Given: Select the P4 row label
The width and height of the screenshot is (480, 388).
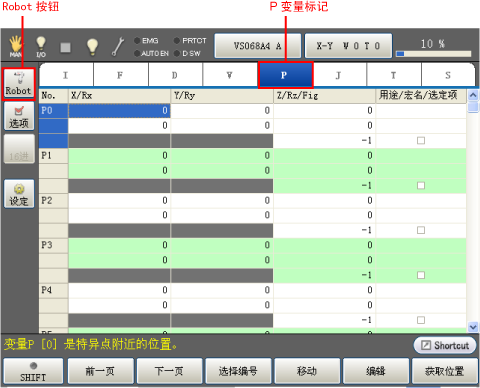Looking at the screenshot, I should click(x=53, y=290).
